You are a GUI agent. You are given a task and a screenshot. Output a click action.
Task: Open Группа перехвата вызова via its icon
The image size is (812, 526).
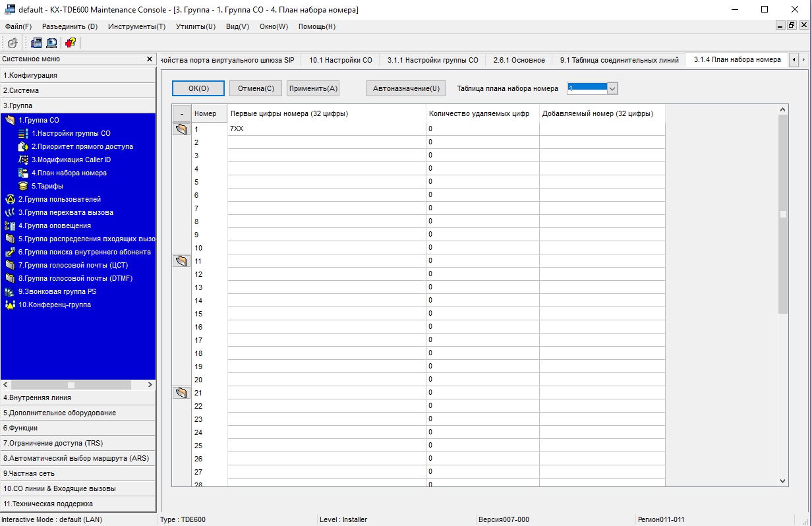pyautogui.click(x=9, y=212)
